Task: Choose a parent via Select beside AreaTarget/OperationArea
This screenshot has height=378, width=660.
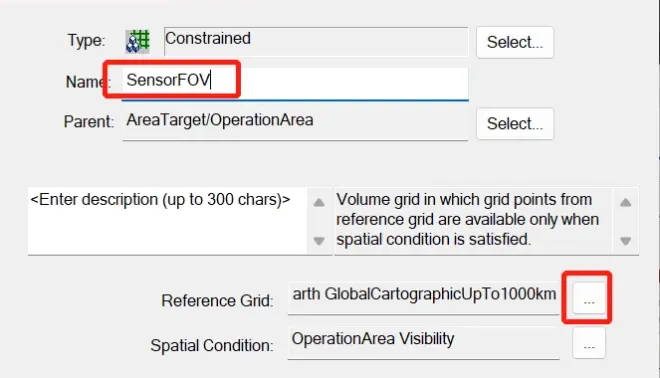Action: (x=515, y=124)
